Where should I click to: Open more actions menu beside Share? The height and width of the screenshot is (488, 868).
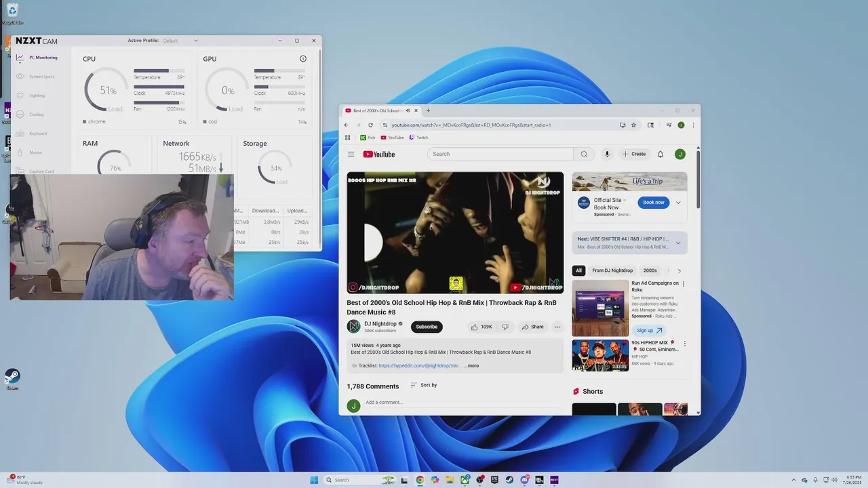557,327
